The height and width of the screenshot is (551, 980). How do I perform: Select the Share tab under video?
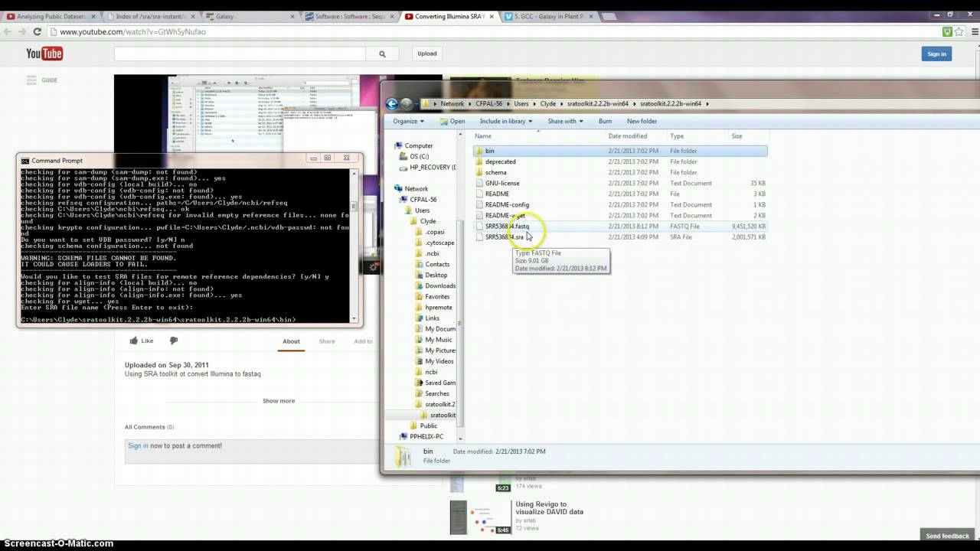327,341
